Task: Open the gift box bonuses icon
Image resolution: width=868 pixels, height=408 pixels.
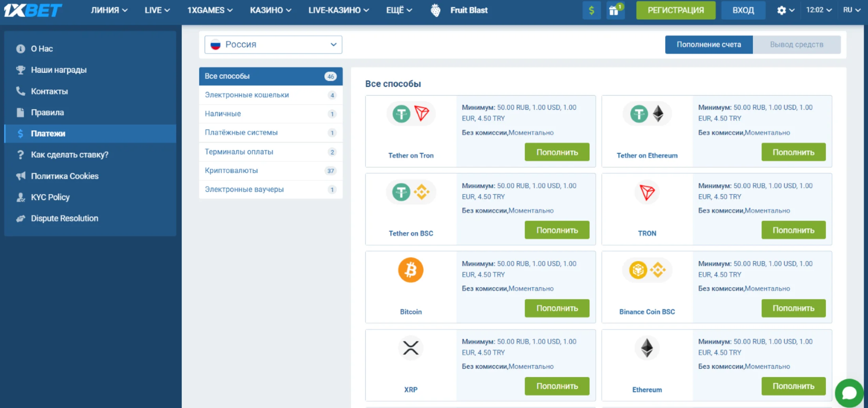Action: [x=614, y=10]
